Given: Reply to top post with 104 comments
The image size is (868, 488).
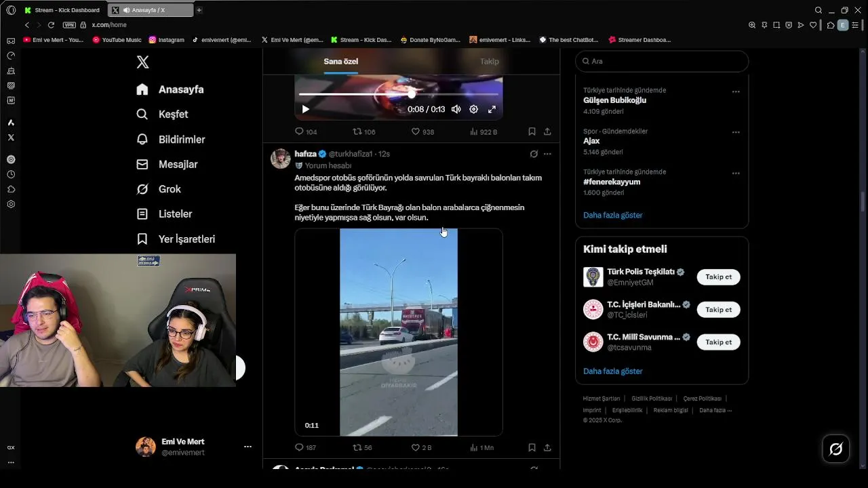Looking at the screenshot, I should click(x=306, y=131).
